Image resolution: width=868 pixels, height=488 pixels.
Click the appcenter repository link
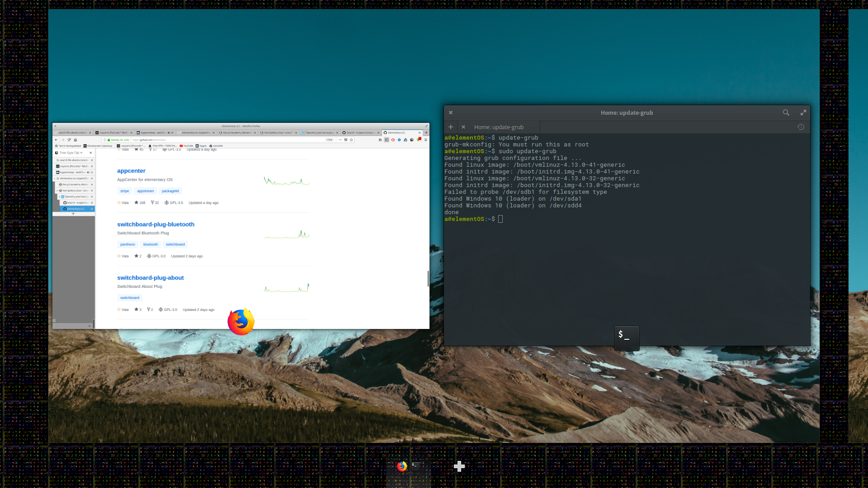[x=131, y=171]
